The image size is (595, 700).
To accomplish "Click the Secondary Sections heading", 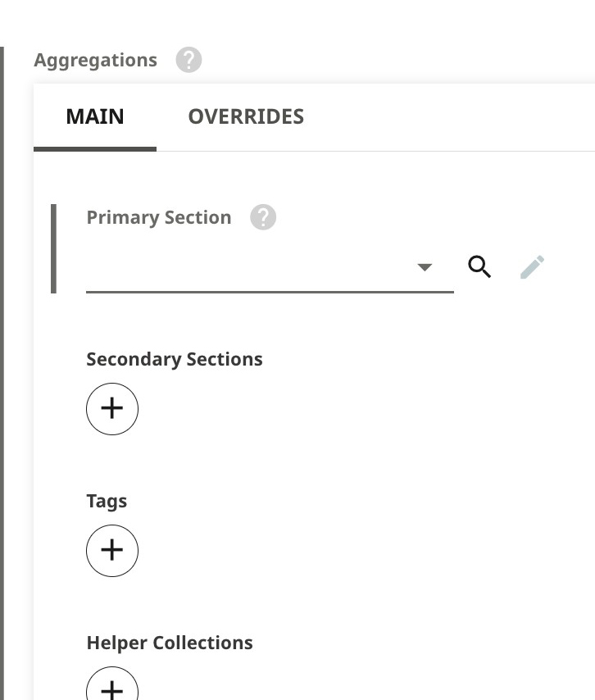I will pyautogui.click(x=174, y=359).
